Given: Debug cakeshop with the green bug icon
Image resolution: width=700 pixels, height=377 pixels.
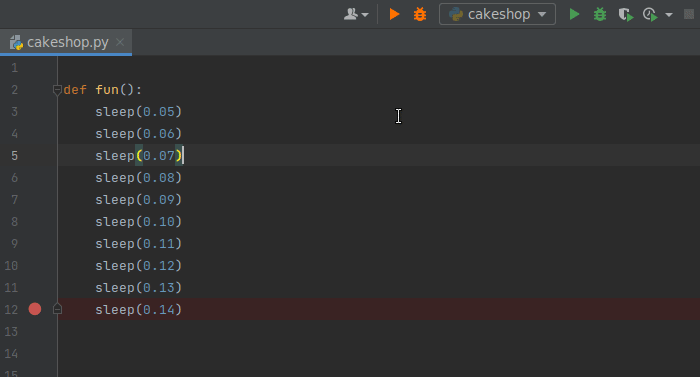Looking at the screenshot, I should pyautogui.click(x=600, y=14).
